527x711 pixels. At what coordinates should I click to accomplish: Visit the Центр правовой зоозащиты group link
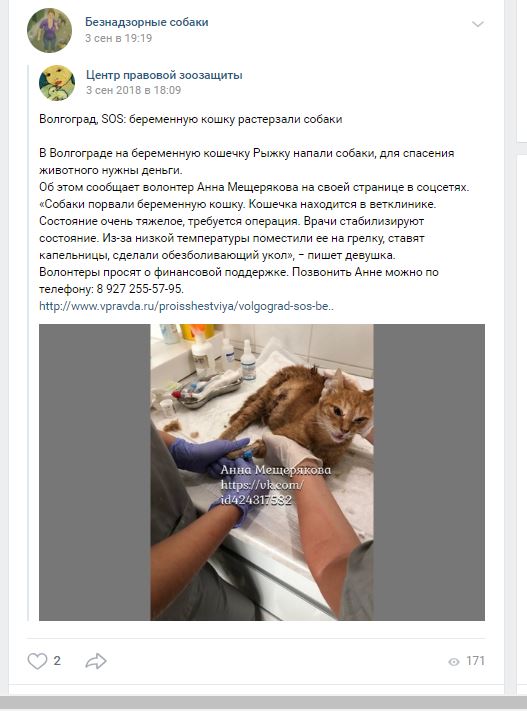point(164,75)
